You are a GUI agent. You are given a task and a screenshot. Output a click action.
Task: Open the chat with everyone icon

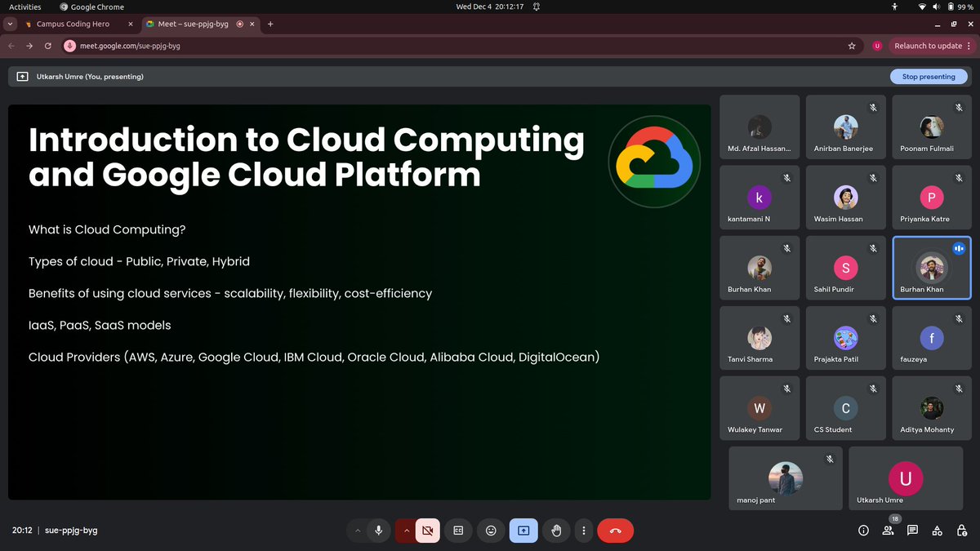pos(912,531)
